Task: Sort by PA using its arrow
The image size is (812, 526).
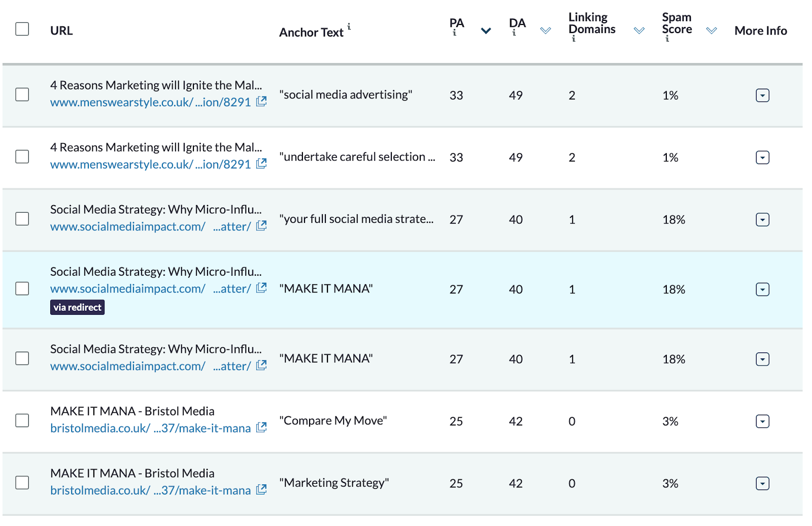Action: pyautogui.click(x=486, y=31)
